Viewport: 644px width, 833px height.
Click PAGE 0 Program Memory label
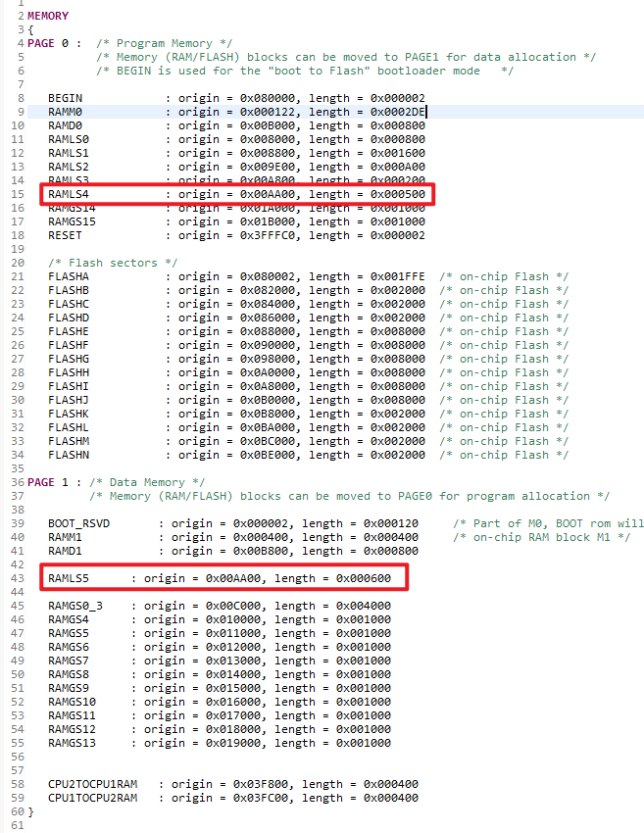(130, 43)
